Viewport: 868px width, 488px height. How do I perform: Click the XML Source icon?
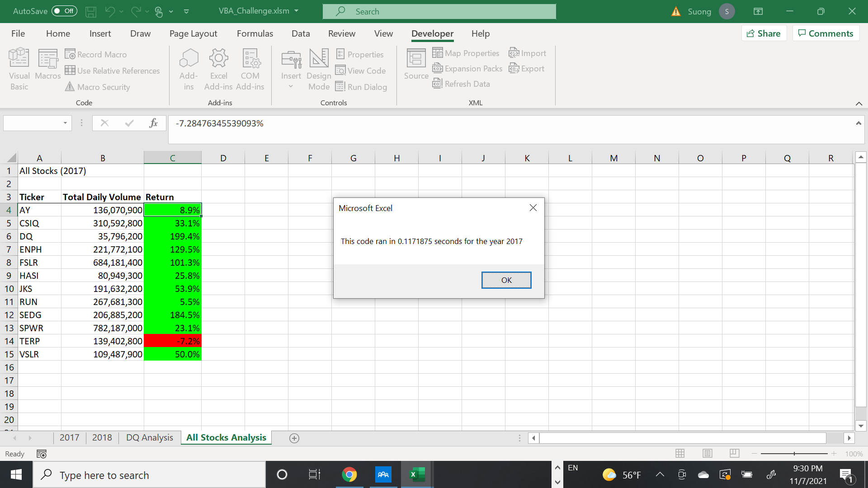pyautogui.click(x=416, y=64)
